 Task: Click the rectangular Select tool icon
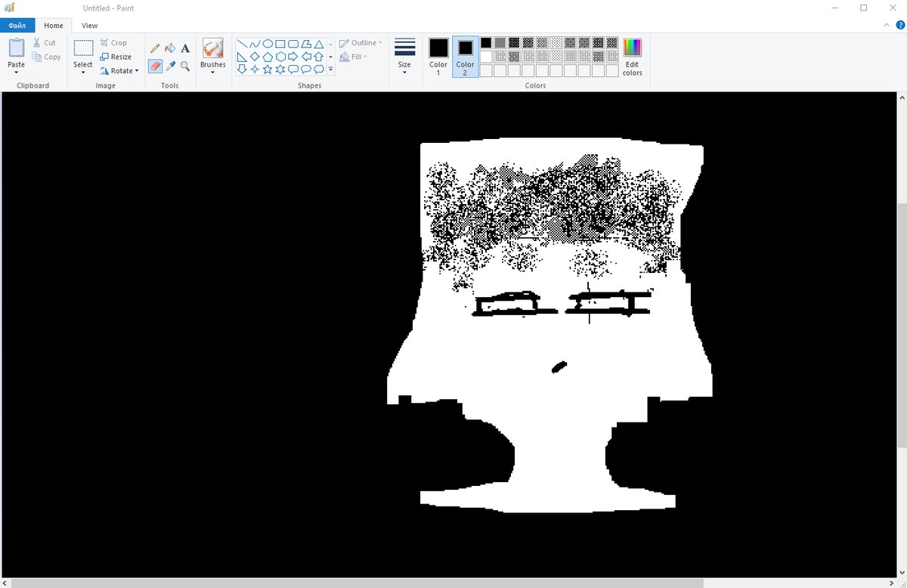(x=83, y=48)
